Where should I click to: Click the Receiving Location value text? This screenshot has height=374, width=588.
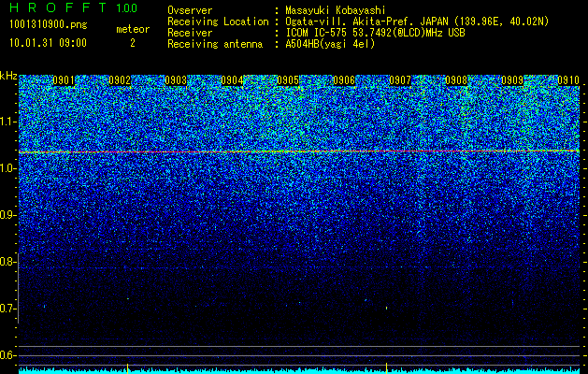point(417,22)
